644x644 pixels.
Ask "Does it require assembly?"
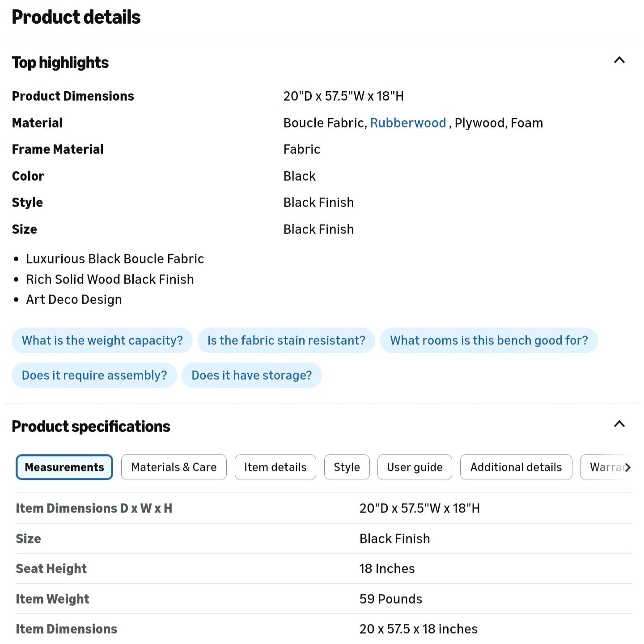[x=94, y=375]
